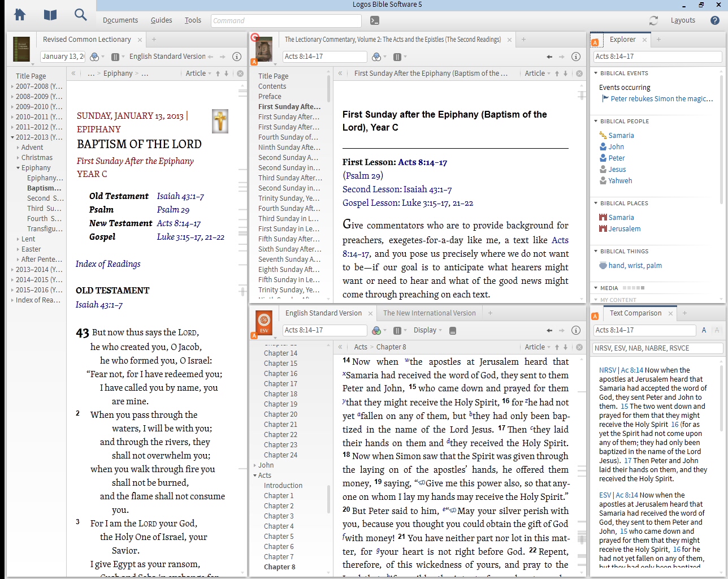
Task: Show resource info for English Standard Version
Action: click(x=576, y=330)
